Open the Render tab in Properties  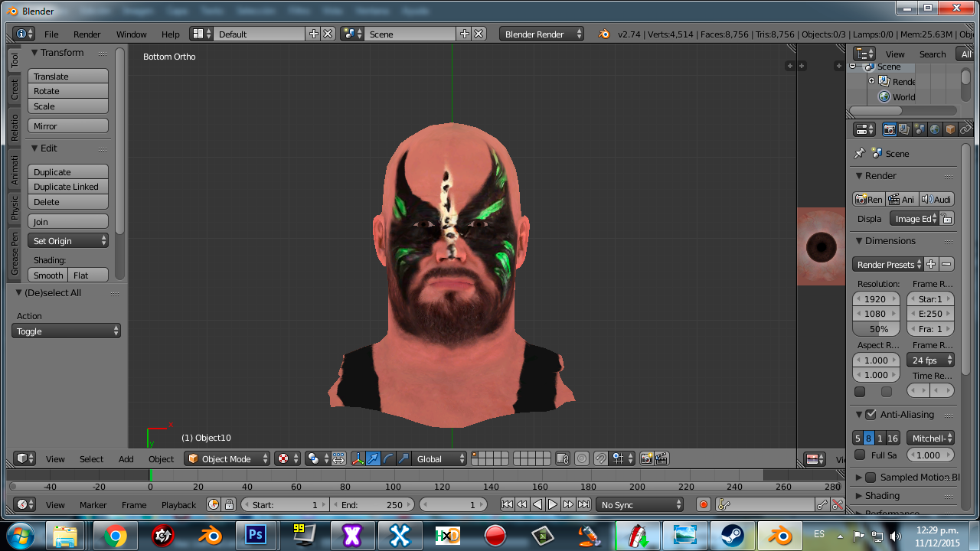tap(890, 129)
